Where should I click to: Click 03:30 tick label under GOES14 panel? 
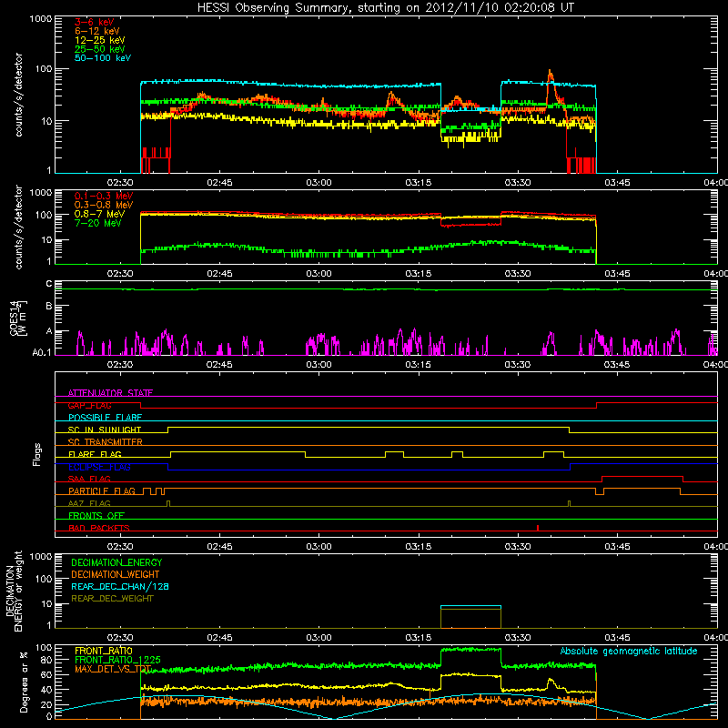pos(517,365)
